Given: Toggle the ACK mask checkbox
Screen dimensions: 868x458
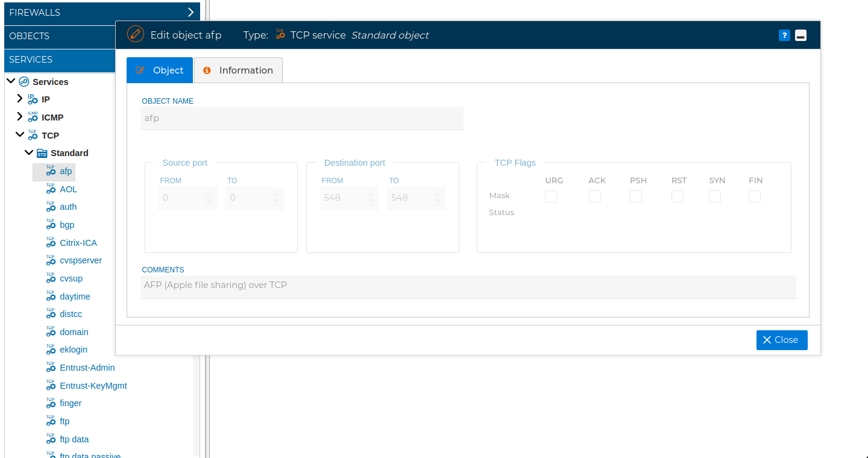Looking at the screenshot, I should coord(595,196).
